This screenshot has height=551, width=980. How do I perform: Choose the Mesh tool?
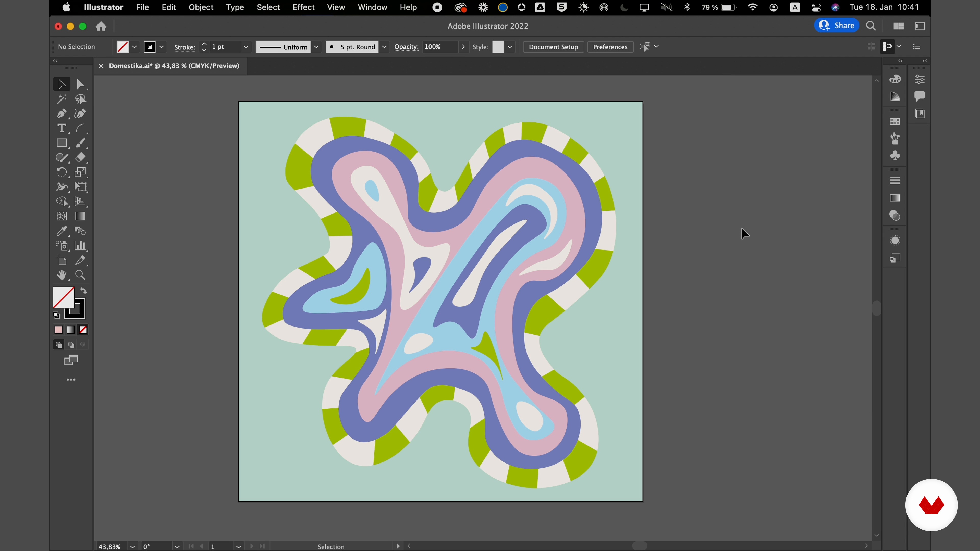click(x=61, y=216)
